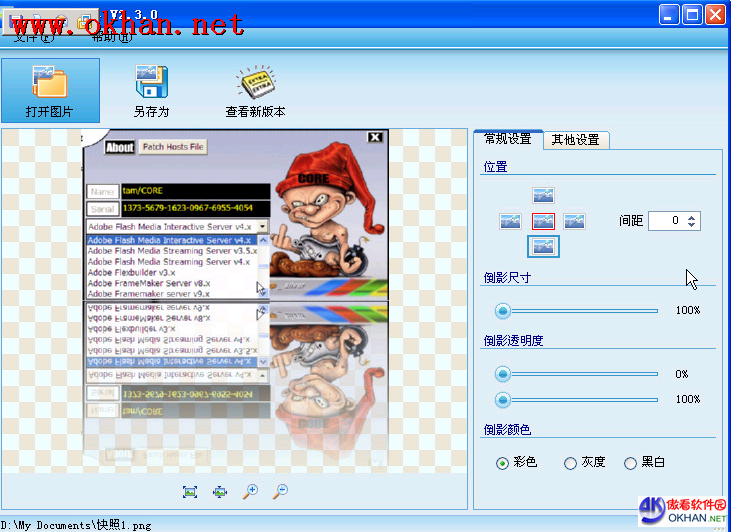Increase the 间距 spinner value
The image size is (731, 532).
pyautogui.click(x=691, y=217)
